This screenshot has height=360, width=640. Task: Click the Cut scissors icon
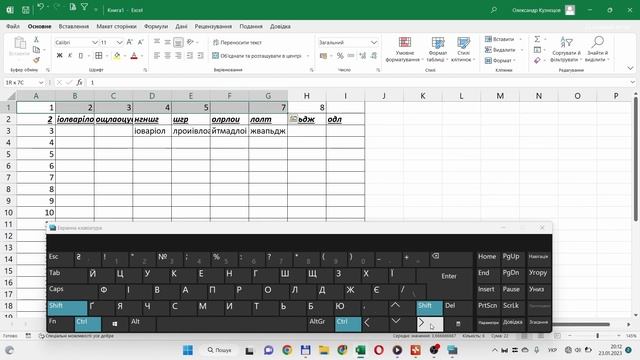click(36, 40)
